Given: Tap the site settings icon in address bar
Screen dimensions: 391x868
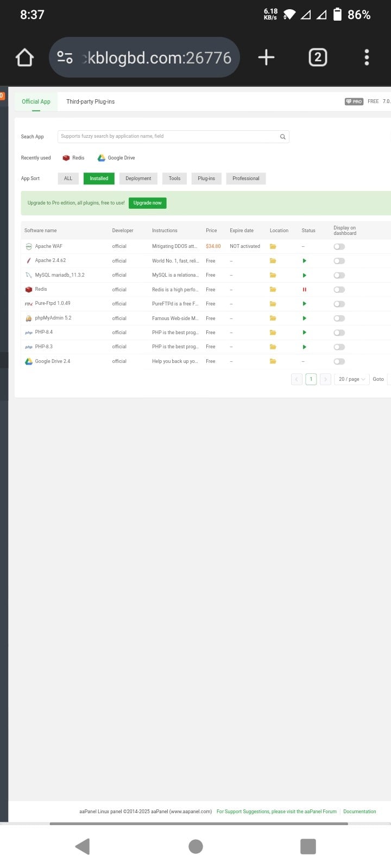Looking at the screenshot, I should click(65, 58).
